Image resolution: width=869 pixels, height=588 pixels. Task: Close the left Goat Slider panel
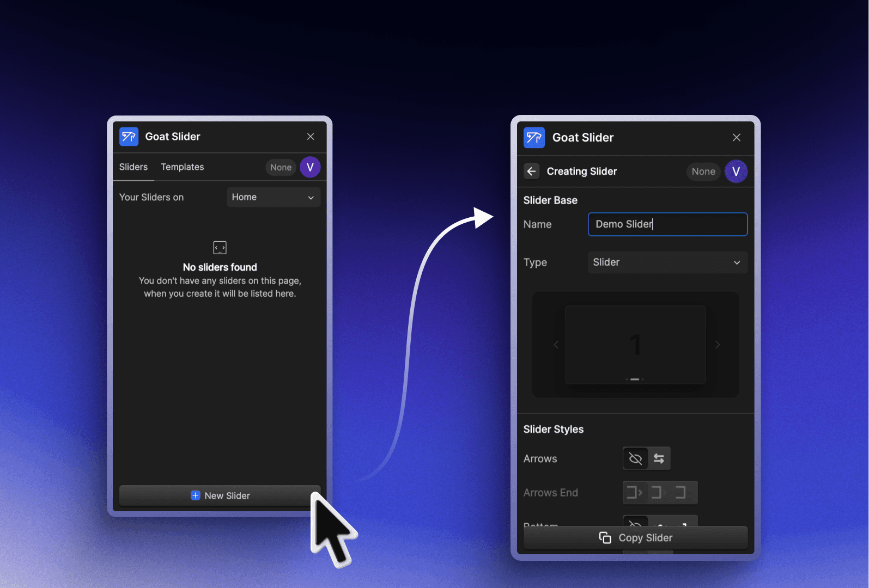click(x=311, y=137)
